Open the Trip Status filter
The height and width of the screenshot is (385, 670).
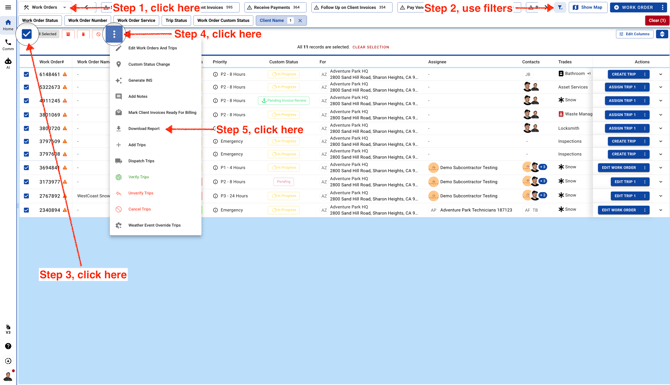[176, 21]
